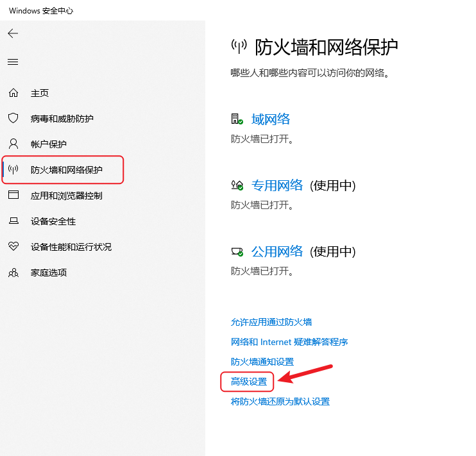
Task: Click 将防火墙还原为默认设置 link
Action: click(x=280, y=401)
